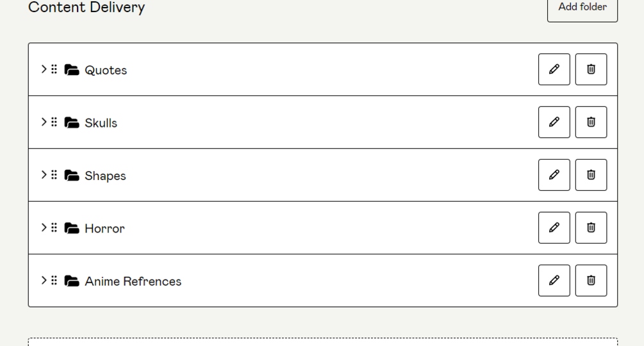Viewport: 644px width, 346px height.
Task: Expand the Anime Refrences folder
Action: pos(43,280)
